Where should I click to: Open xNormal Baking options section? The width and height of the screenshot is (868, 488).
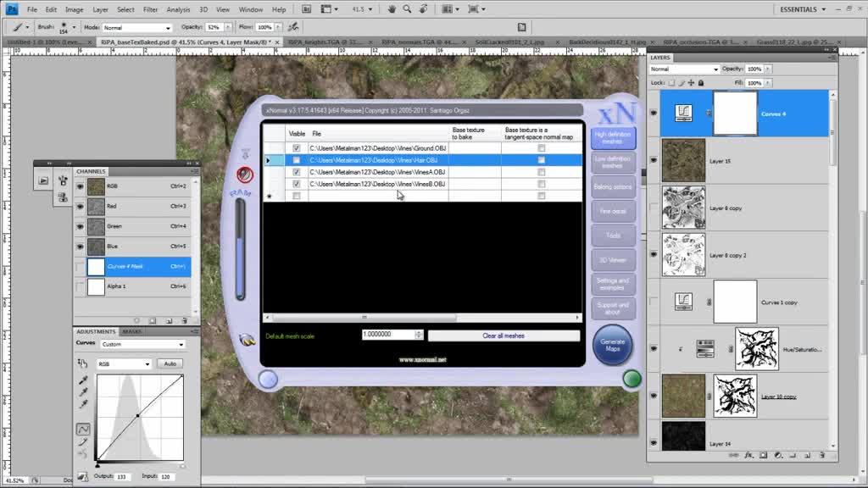(x=613, y=187)
